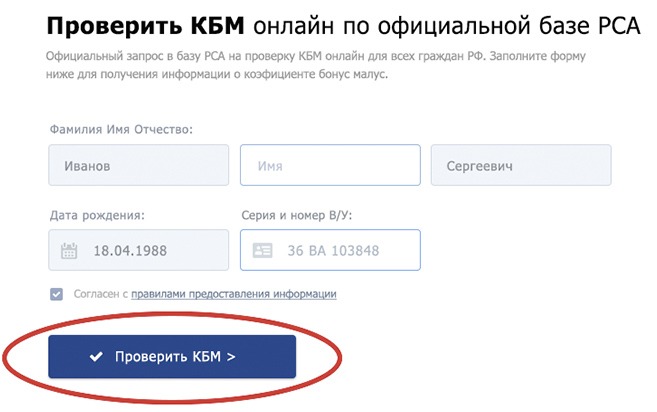Click the arrow symbol after Проверить КБМ text
Screen dimensions: 657x412
click(231, 357)
